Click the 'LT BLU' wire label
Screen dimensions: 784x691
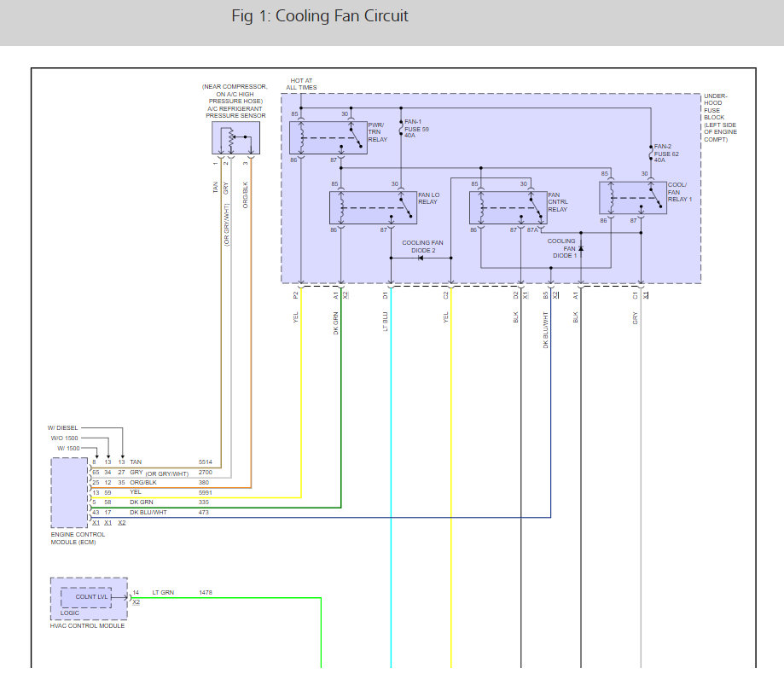click(385, 322)
